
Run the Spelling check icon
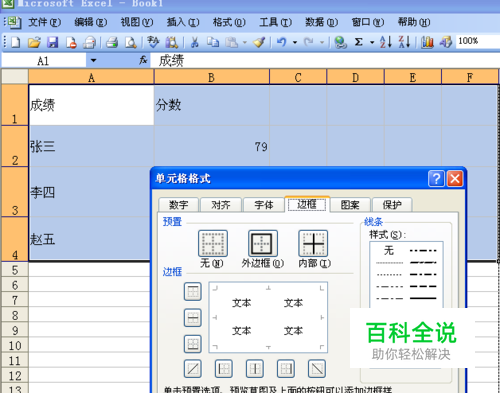(x=153, y=42)
